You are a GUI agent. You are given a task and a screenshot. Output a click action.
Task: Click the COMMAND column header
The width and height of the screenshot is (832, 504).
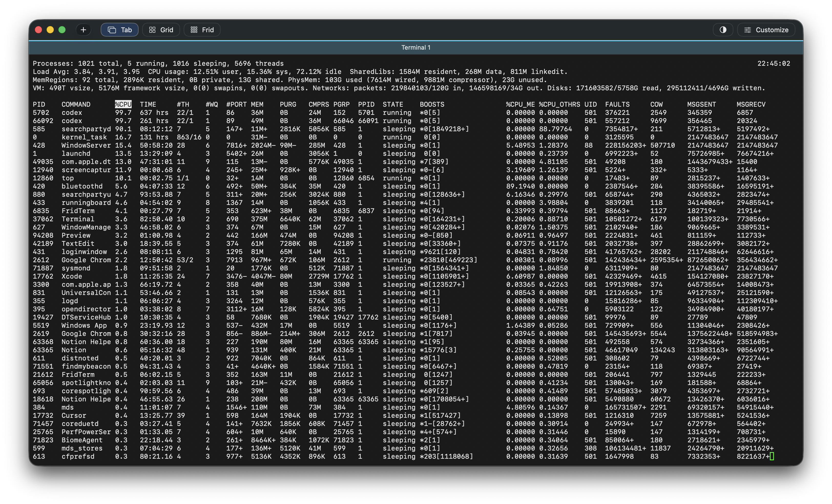[76, 104]
